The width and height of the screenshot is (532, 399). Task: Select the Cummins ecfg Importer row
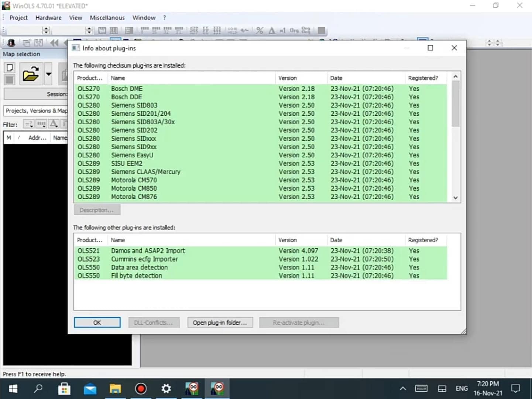(x=144, y=259)
